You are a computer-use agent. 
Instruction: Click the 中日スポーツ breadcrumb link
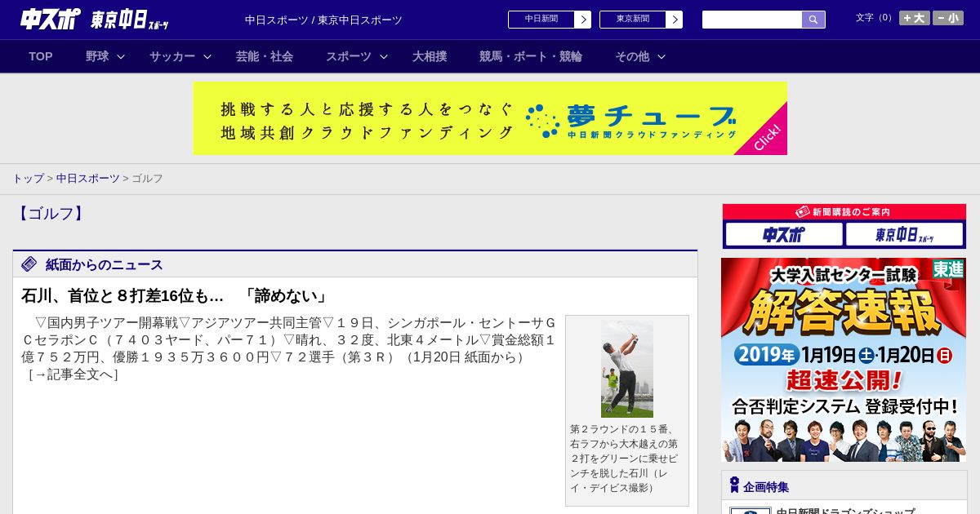[87, 178]
